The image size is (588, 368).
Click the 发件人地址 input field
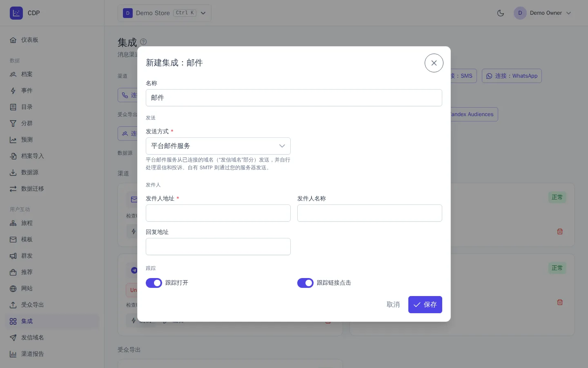[218, 213]
